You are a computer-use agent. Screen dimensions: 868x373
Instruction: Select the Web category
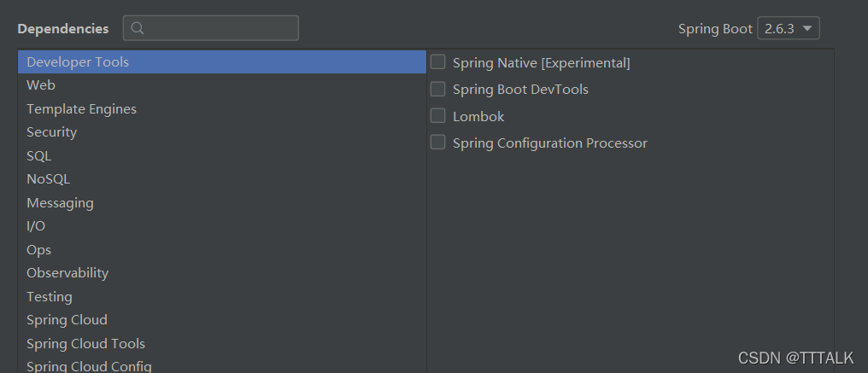[x=222, y=85]
